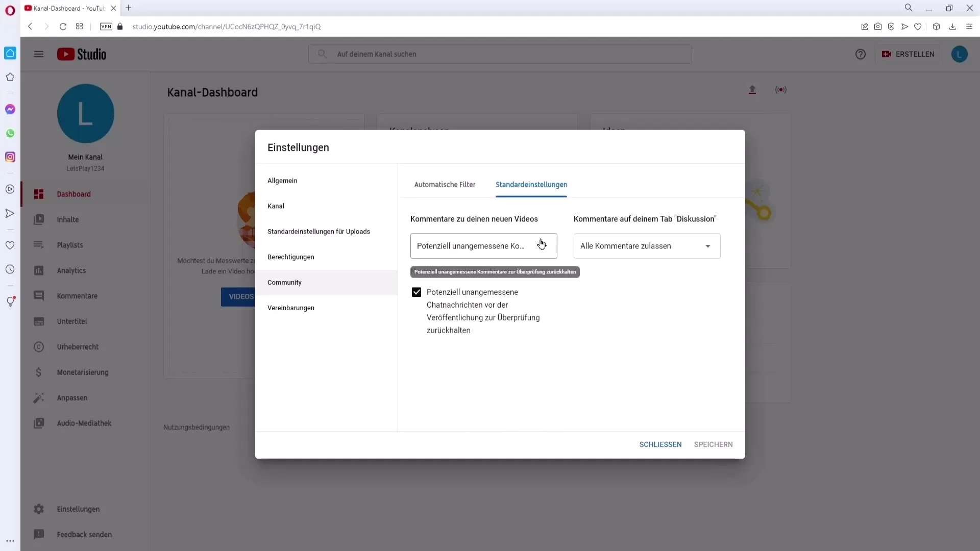Navigate to Kommentare in sidebar

coord(78,295)
